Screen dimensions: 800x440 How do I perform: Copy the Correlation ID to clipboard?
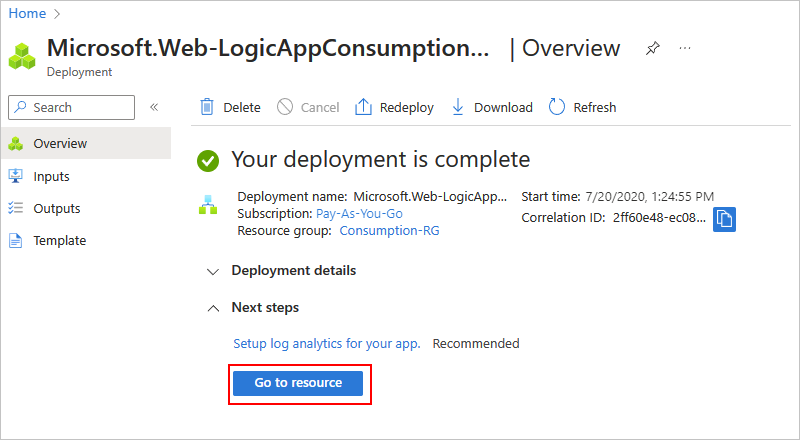[x=724, y=218]
